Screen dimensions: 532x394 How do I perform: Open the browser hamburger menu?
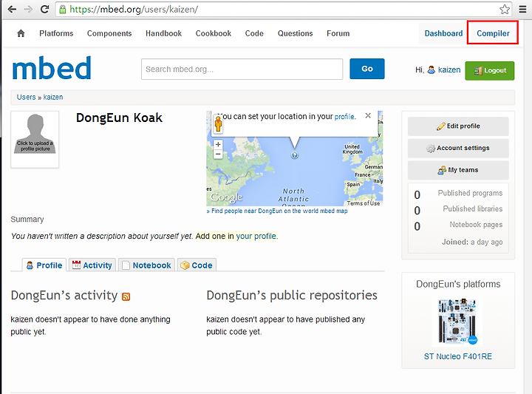pyautogui.click(x=523, y=9)
